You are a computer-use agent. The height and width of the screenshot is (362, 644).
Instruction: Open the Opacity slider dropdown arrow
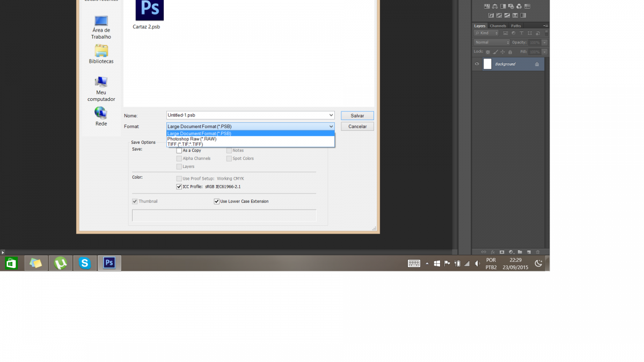click(x=544, y=42)
